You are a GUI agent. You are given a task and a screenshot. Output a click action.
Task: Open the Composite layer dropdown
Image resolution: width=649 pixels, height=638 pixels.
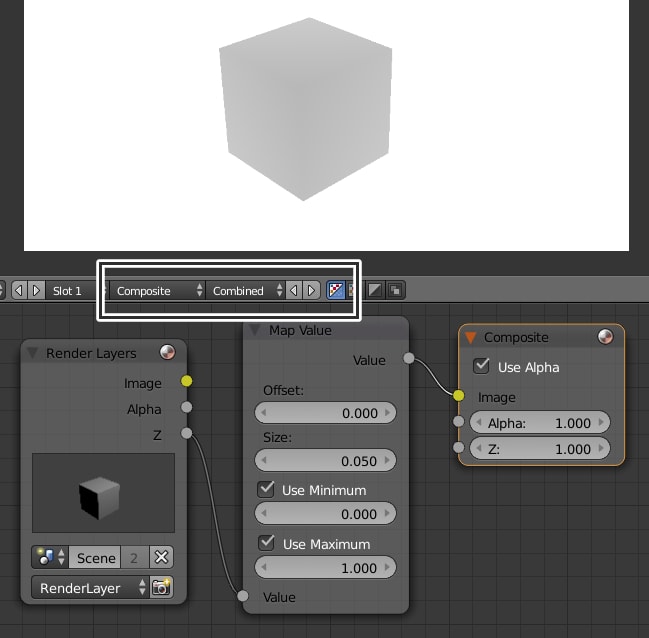coord(157,291)
